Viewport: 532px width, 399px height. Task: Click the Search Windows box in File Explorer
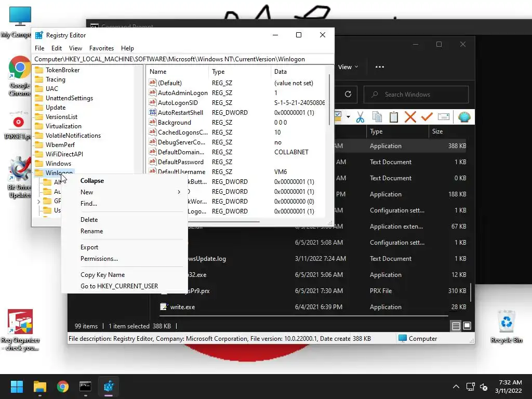[x=416, y=95]
